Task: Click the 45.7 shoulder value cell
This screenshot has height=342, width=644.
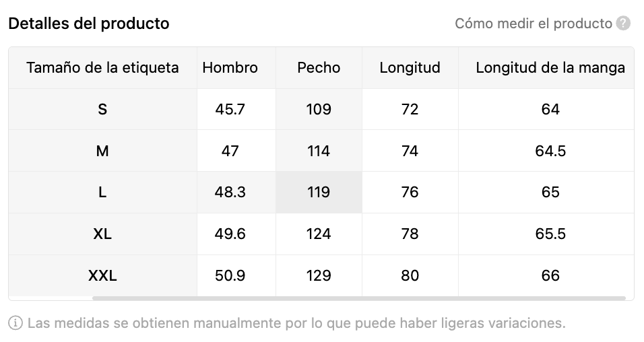Action: click(230, 110)
